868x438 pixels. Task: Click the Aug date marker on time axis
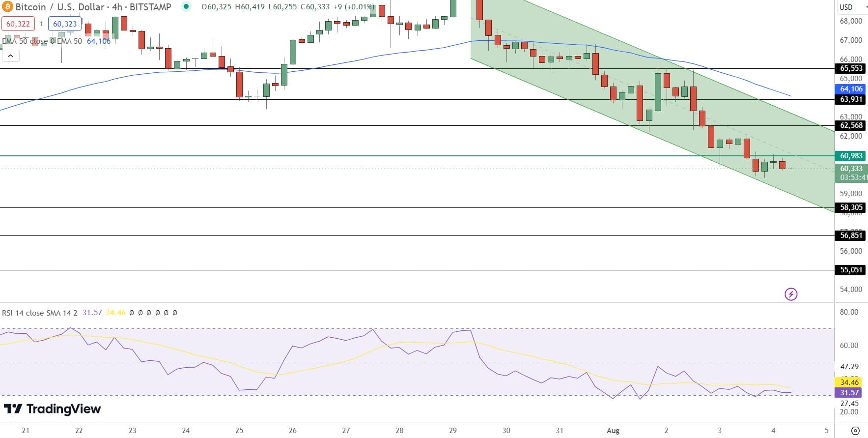coord(613,431)
